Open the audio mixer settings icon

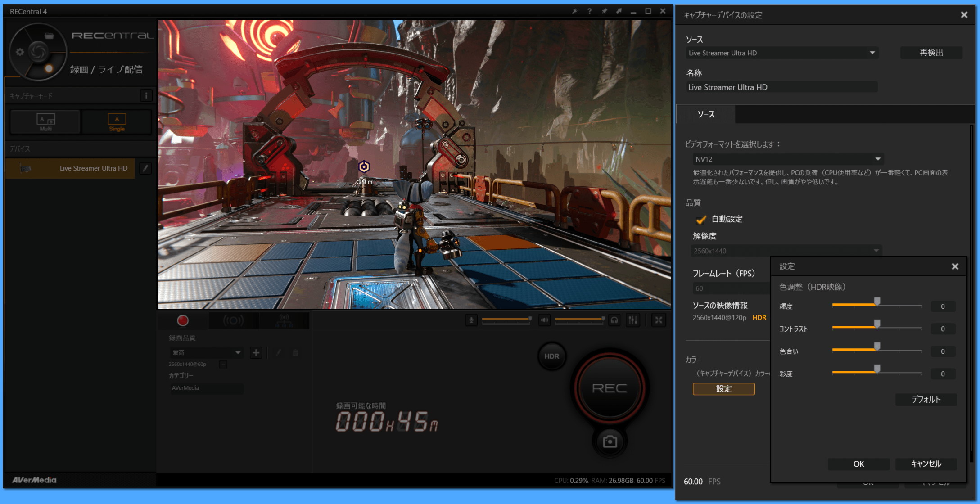tap(633, 320)
